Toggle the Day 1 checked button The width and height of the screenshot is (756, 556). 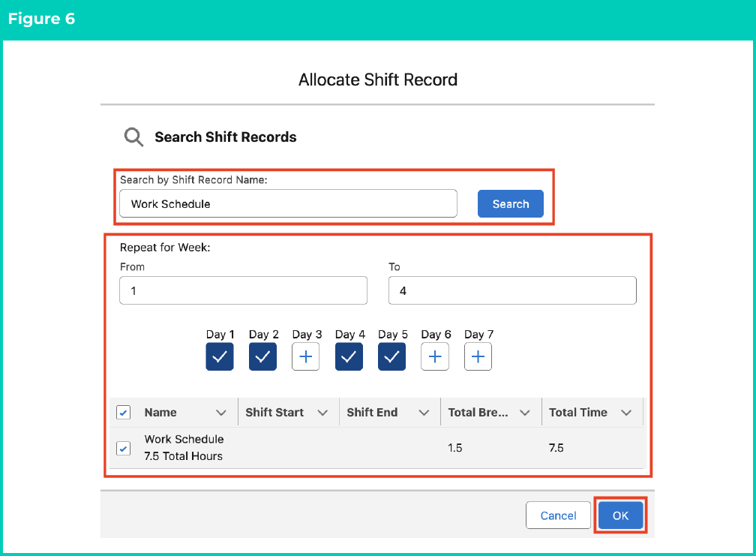point(220,357)
